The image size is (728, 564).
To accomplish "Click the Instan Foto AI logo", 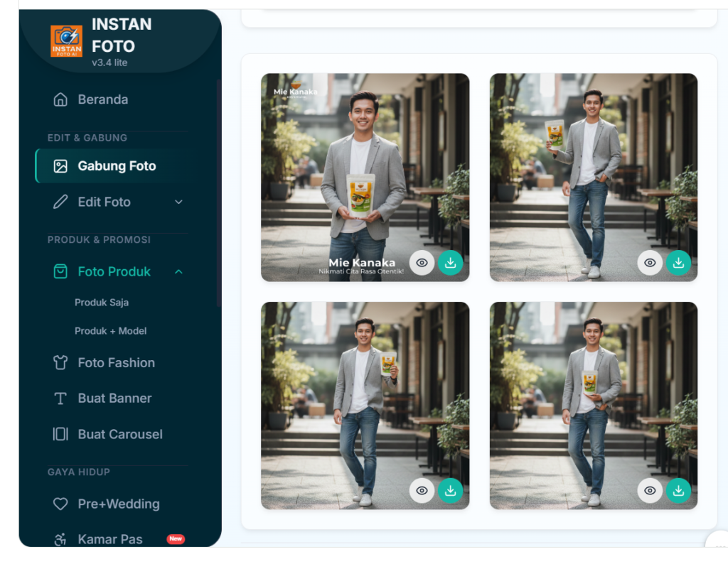I will (66, 41).
